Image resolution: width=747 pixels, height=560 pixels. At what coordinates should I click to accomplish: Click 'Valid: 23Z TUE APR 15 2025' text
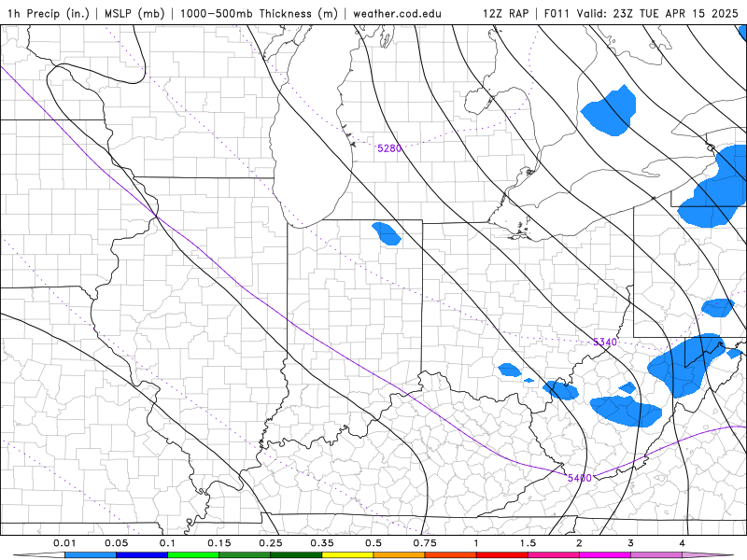pyautogui.click(x=657, y=13)
